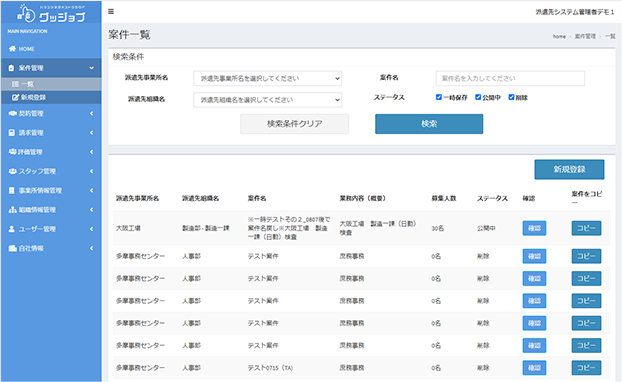Click the hamburger menu toggle icon
The width and height of the screenshot is (622, 382).
click(111, 12)
